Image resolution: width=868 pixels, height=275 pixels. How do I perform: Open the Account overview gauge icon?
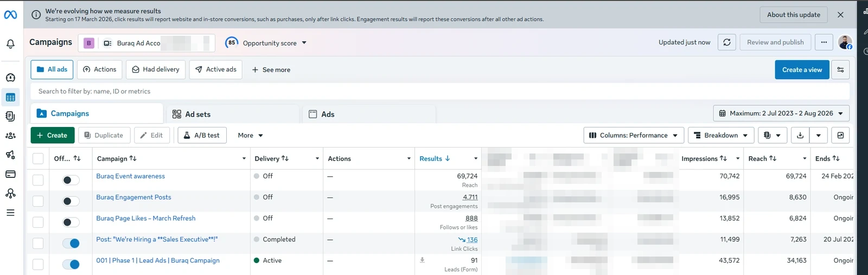click(x=10, y=78)
